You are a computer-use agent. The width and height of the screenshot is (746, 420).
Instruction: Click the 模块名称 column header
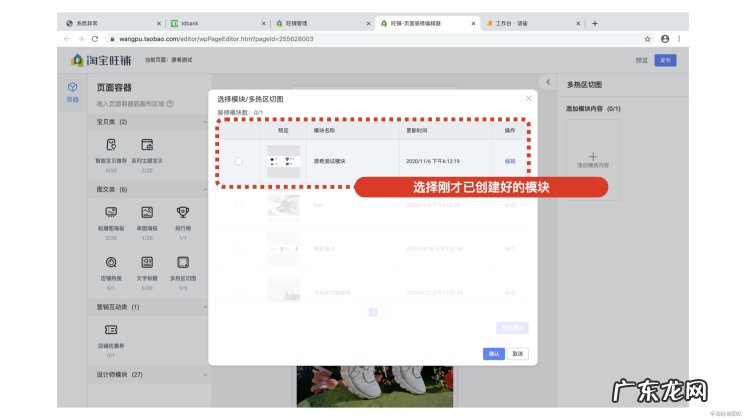click(x=324, y=130)
